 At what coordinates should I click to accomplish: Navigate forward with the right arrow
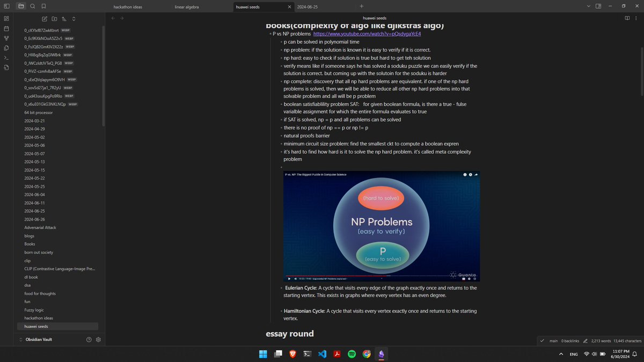(x=122, y=18)
